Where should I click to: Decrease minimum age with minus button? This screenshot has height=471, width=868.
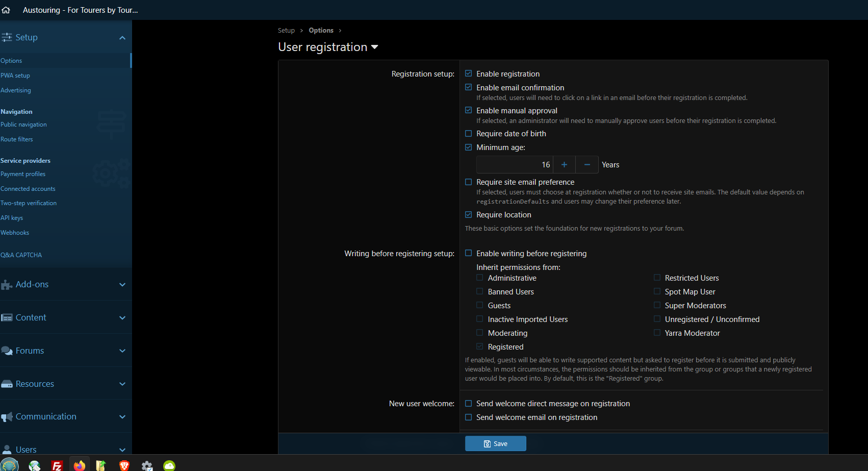(x=587, y=165)
